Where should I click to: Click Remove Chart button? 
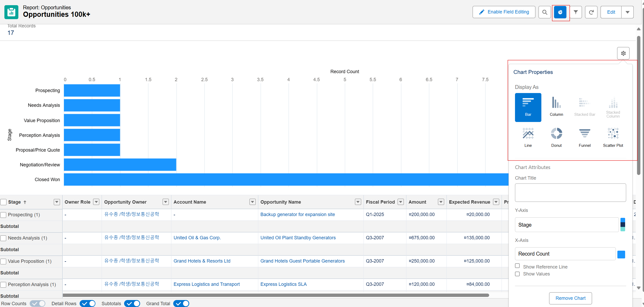tap(570, 298)
